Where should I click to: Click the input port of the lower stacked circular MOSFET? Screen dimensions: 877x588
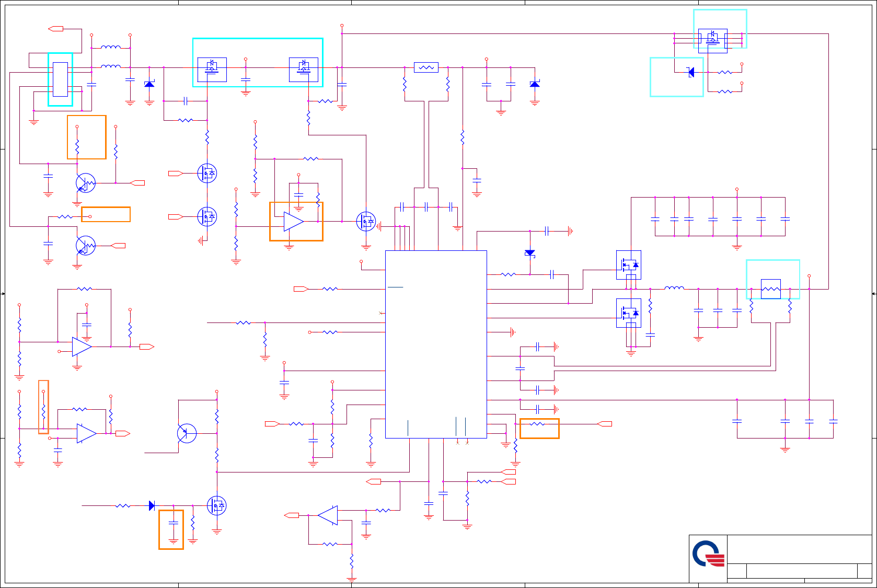click(176, 216)
